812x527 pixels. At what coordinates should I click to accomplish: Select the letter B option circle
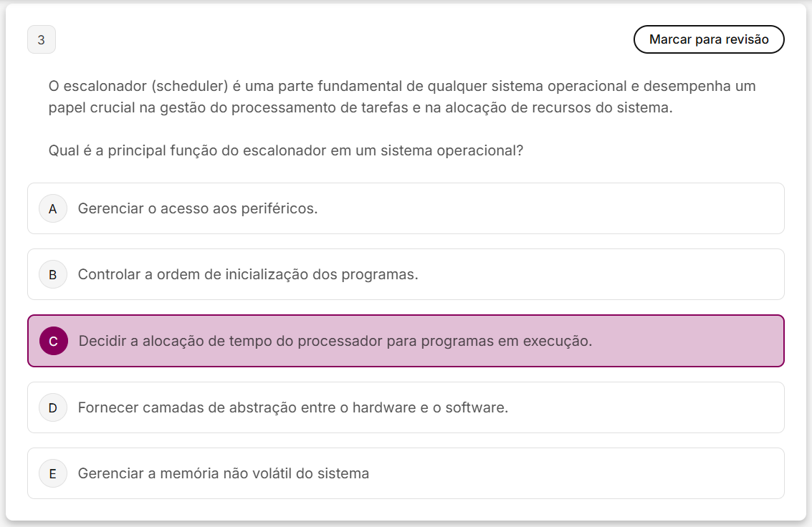tap(52, 274)
